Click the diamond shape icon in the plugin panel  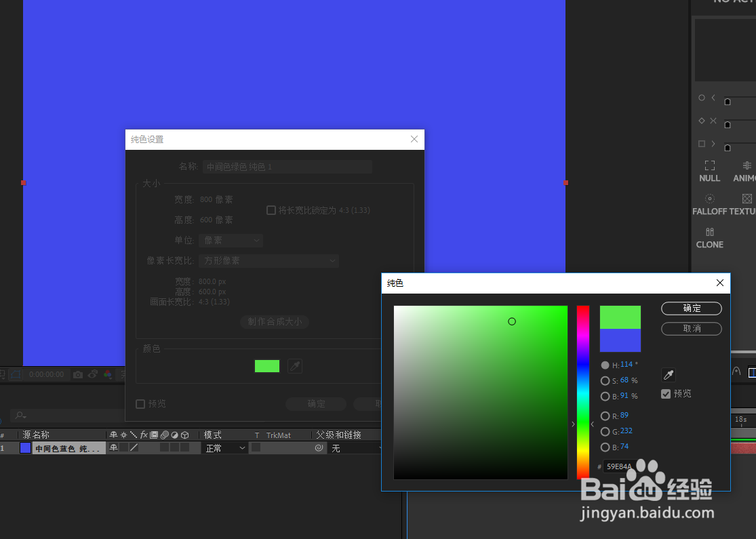(x=702, y=121)
